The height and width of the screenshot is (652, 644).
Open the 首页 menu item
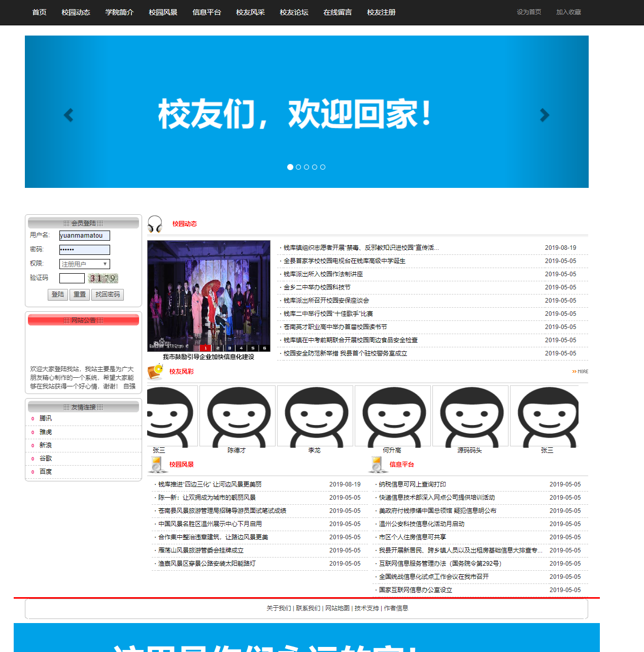(x=39, y=12)
